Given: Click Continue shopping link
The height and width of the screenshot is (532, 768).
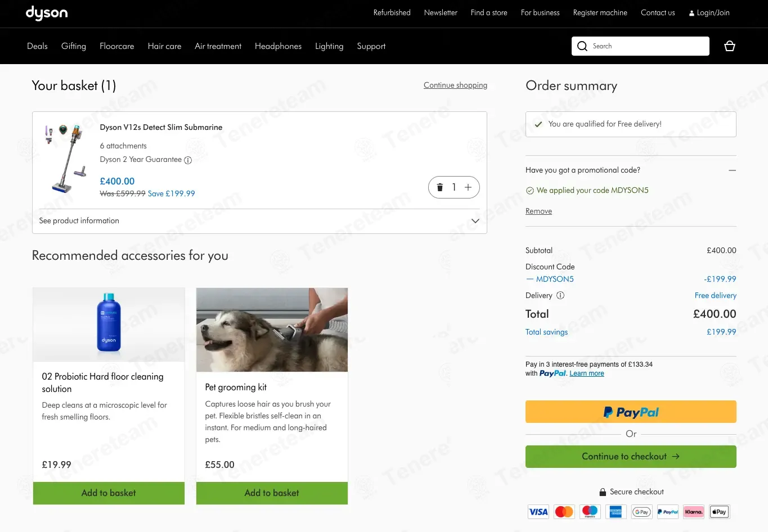Looking at the screenshot, I should [455, 85].
